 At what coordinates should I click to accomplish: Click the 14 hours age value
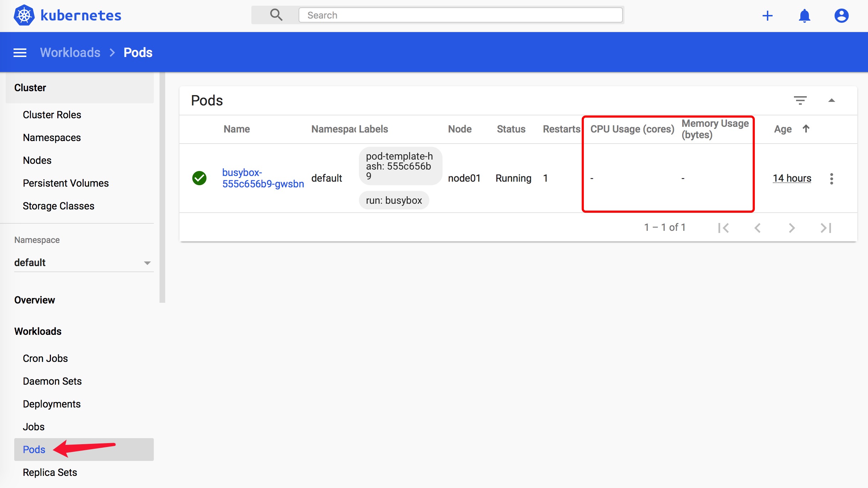792,178
